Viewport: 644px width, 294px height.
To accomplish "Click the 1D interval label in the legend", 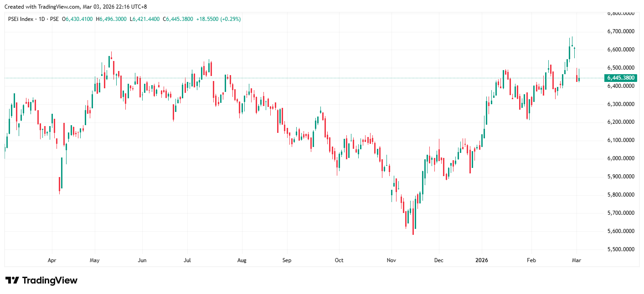I will coord(41,19).
